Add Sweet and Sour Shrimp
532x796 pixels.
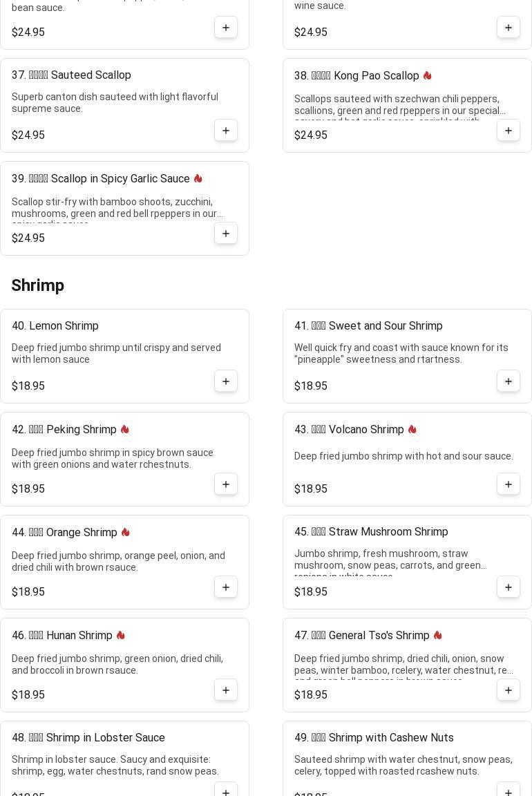[x=509, y=381]
